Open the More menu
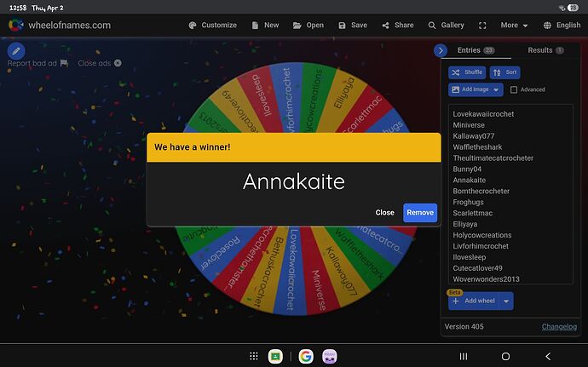 [x=515, y=26]
